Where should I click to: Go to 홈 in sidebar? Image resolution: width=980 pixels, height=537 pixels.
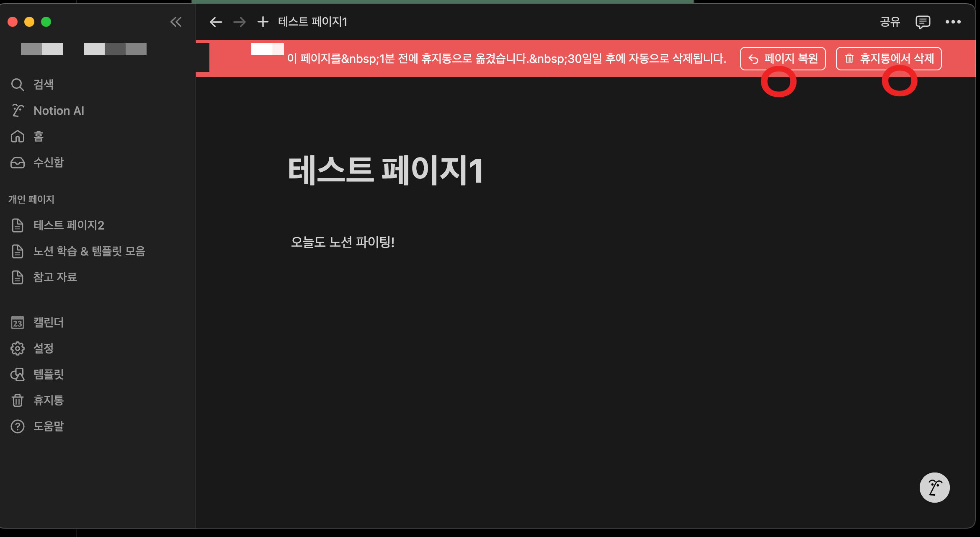coord(38,137)
